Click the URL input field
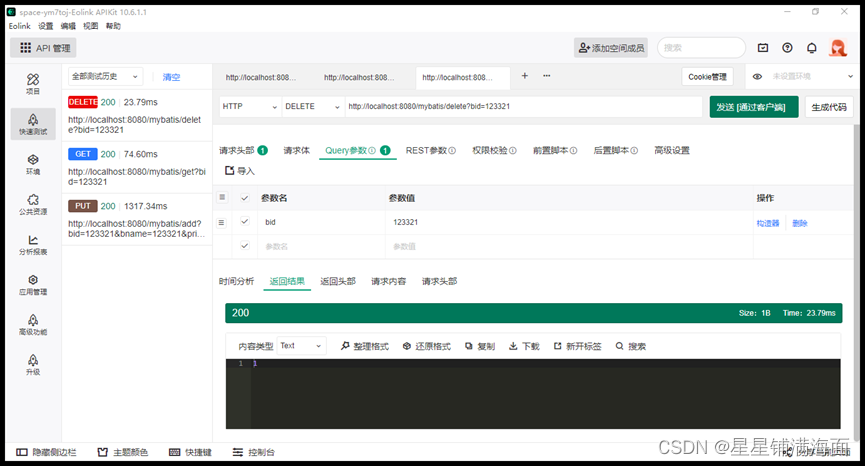This screenshot has height=466, width=865. click(x=523, y=106)
